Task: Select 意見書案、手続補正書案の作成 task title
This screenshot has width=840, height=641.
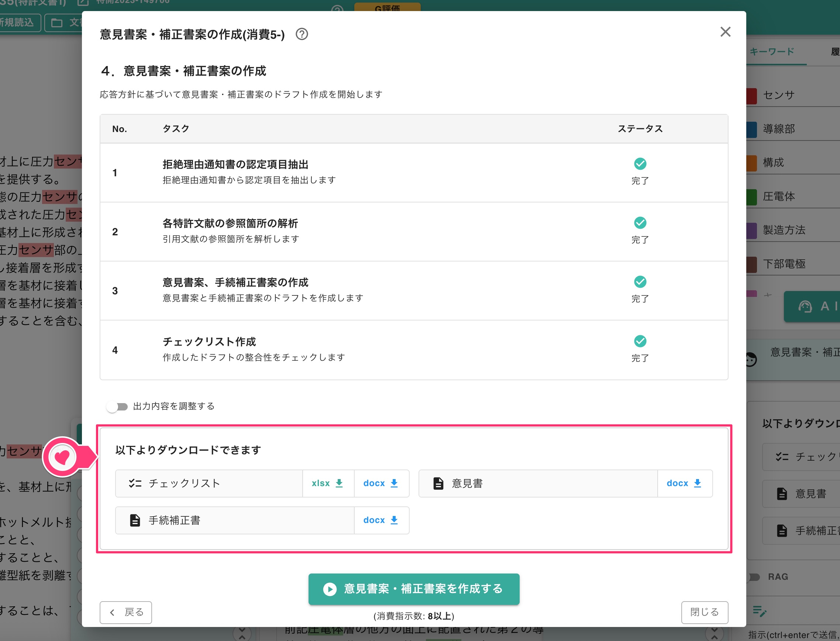Action: point(235,283)
